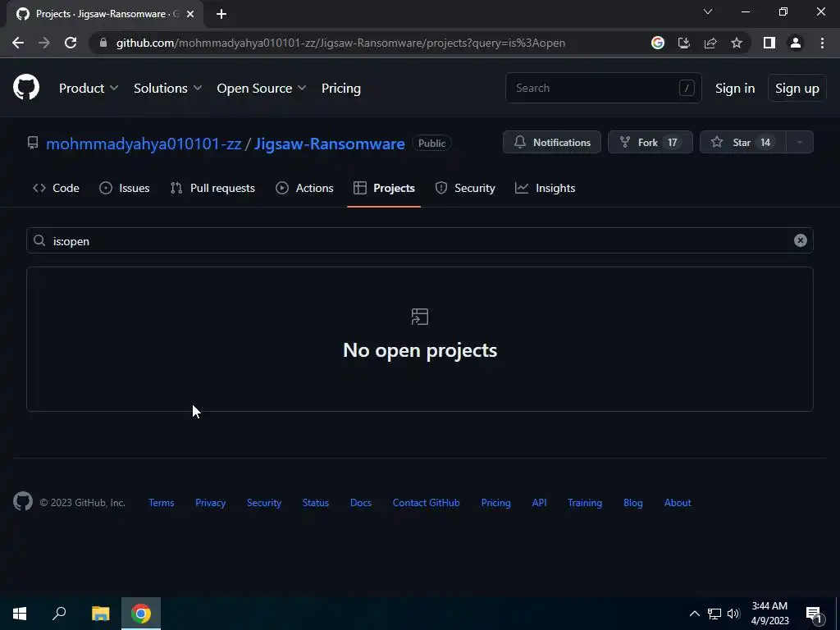The image size is (840, 630).
Task: Open the Training footer link
Action: [x=584, y=503]
